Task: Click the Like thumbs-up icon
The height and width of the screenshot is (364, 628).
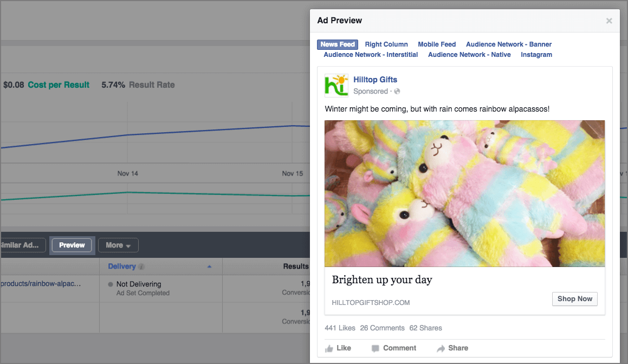Action: click(x=329, y=348)
